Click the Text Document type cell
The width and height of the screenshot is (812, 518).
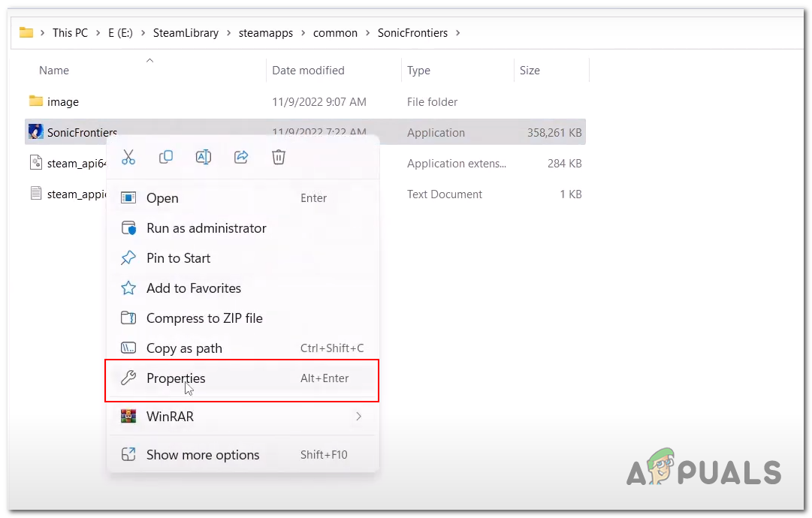click(445, 194)
